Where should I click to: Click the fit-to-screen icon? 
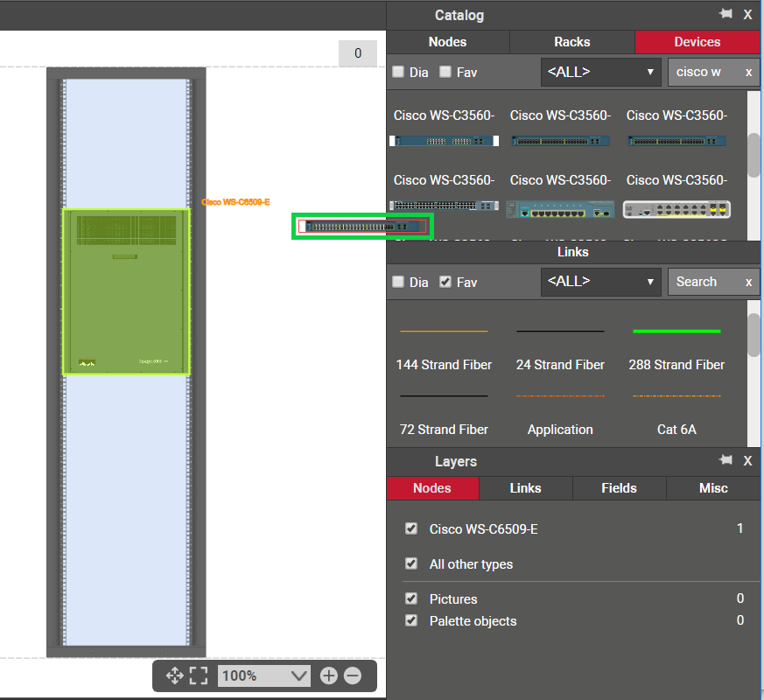[x=199, y=675]
